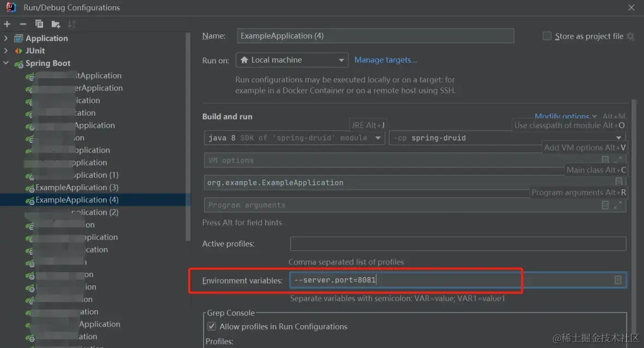
Task: Close the Run/Debug Configurations dialog
Action: [631, 8]
